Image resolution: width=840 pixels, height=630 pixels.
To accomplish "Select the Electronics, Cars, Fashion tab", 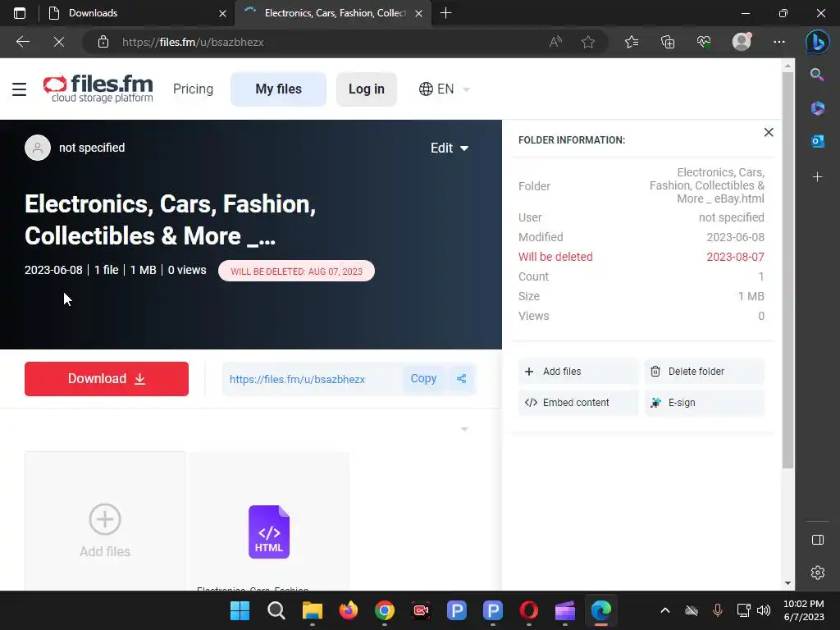I will 334,13.
